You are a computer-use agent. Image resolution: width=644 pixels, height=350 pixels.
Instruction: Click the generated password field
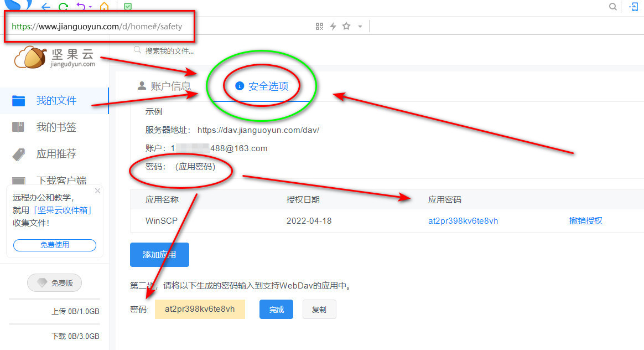(x=200, y=309)
